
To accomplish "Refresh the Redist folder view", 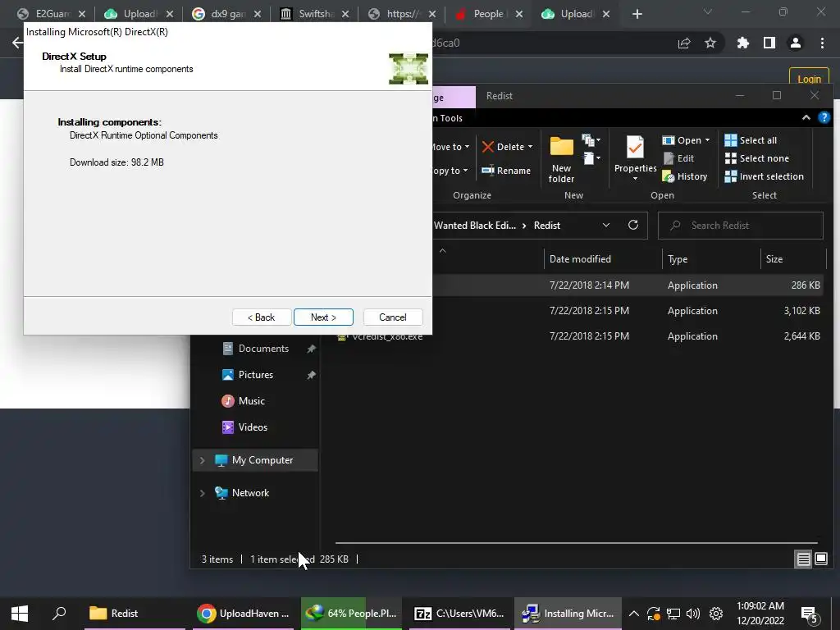I will [633, 225].
